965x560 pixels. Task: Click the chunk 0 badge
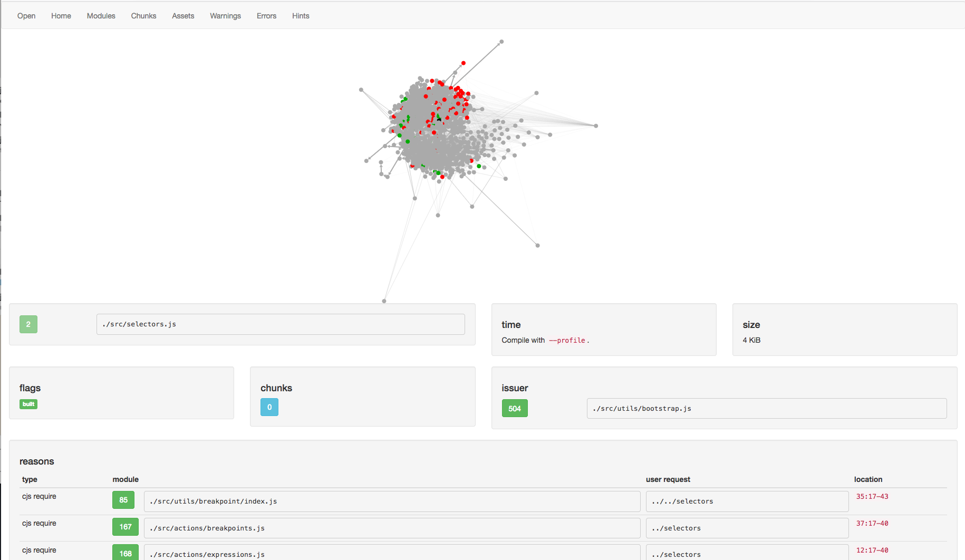coord(269,407)
